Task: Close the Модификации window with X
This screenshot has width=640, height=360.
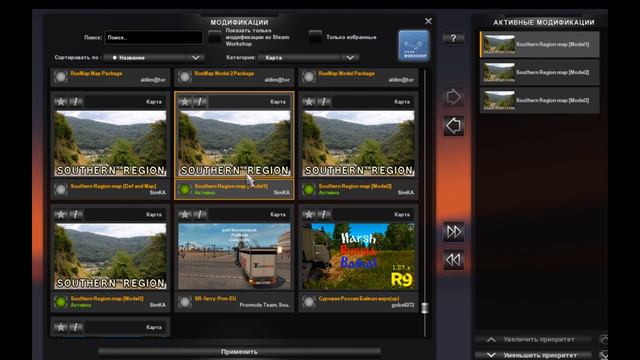Action: click(x=428, y=21)
